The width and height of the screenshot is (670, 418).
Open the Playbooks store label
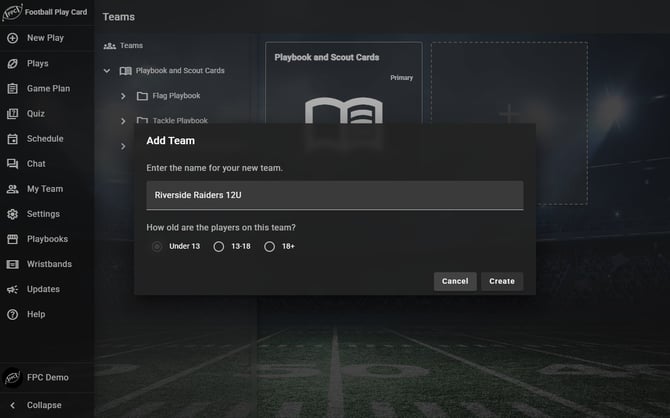click(x=47, y=239)
